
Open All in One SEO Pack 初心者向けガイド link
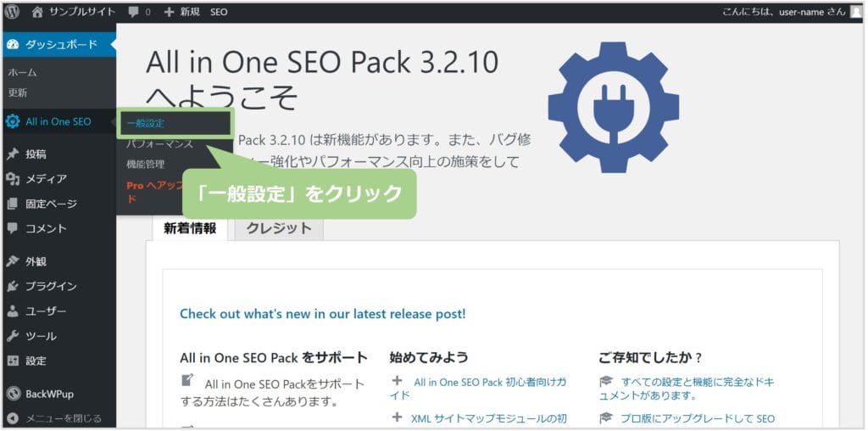click(x=478, y=389)
